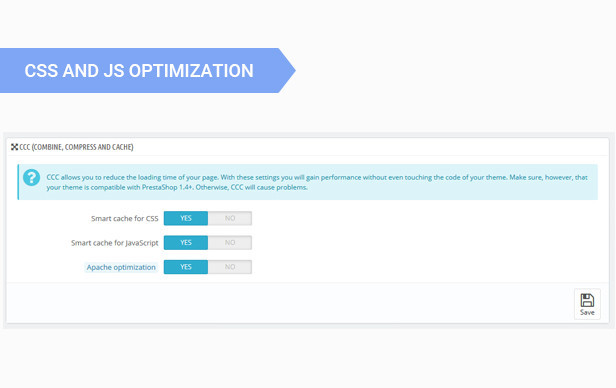This screenshot has height=388, width=616.
Task: Click the CCC info message text
Action: (x=317, y=182)
